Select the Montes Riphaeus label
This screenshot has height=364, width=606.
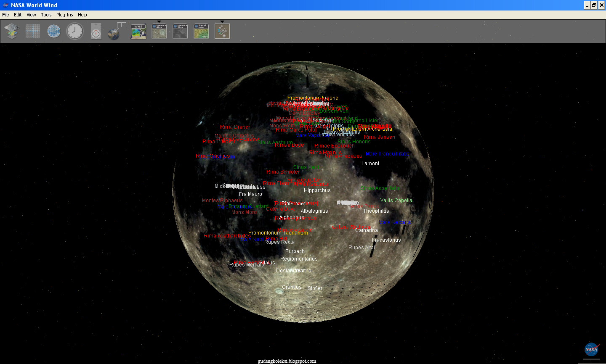point(222,200)
